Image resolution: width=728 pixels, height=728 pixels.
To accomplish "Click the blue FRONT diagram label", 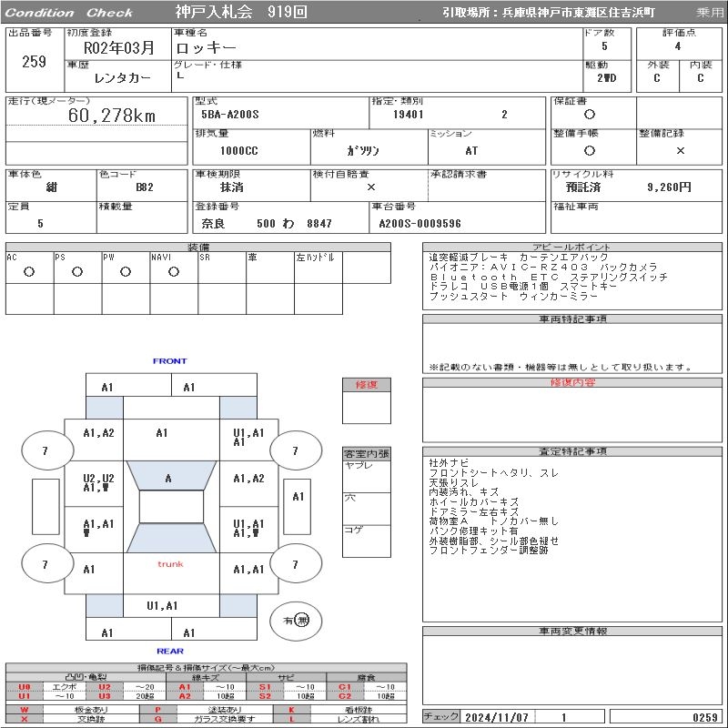I will tap(170, 361).
